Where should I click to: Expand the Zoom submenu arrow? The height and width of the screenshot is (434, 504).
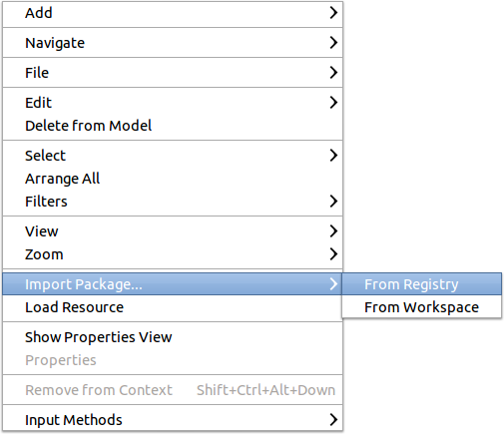(x=333, y=254)
